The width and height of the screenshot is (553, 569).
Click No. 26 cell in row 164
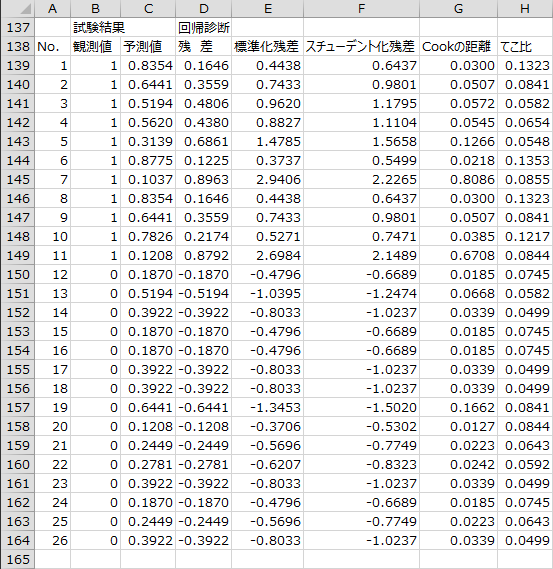(53, 540)
